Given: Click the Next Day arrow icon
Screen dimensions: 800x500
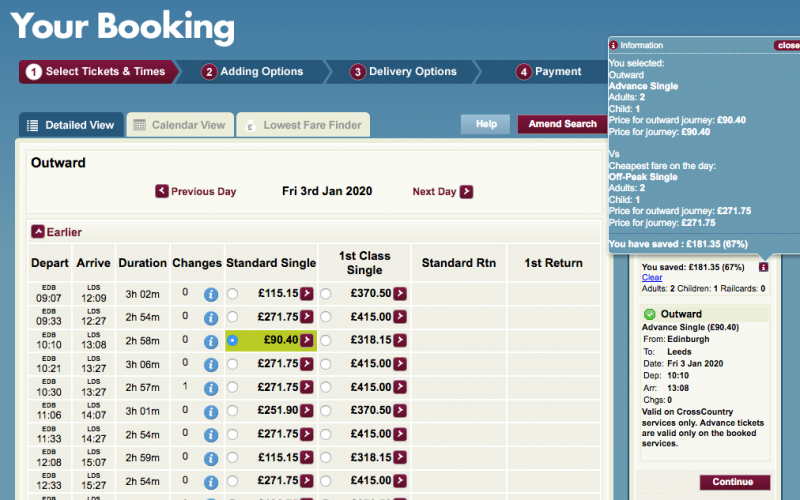Looking at the screenshot, I should point(466,192).
